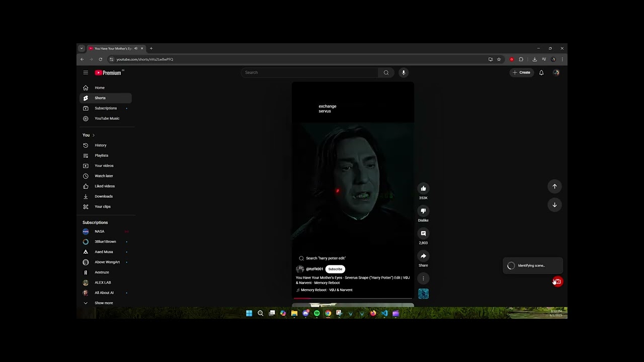Open the 3Blue1Brown channel
Screen dimensions: 644x362
coord(106,242)
